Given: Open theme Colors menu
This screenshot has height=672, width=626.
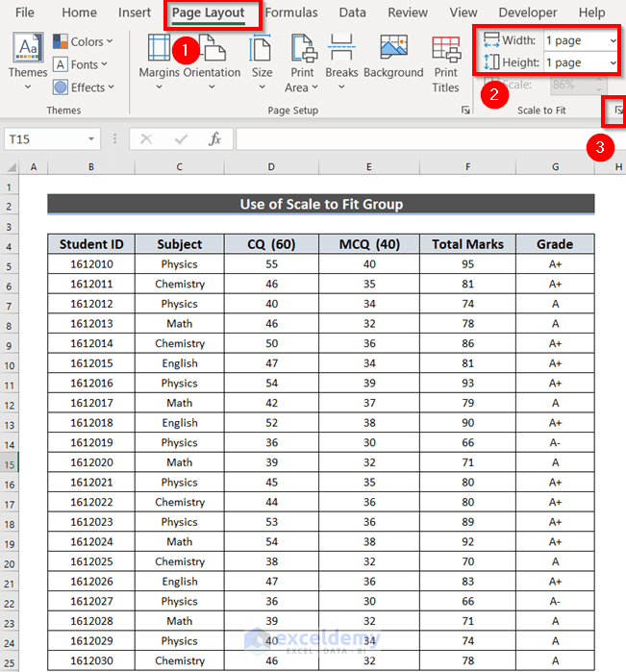Looking at the screenshot, I should click(x=84, y=41).
